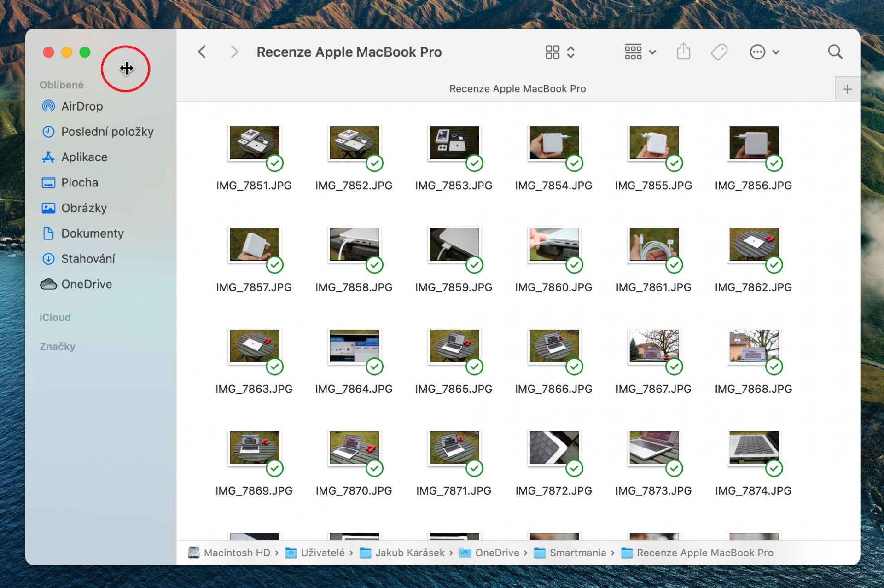Select thumbnail IMG_7872.JPG
This screenshot has width=884, height=588.
pyautogui.click(x=554, y=448)
